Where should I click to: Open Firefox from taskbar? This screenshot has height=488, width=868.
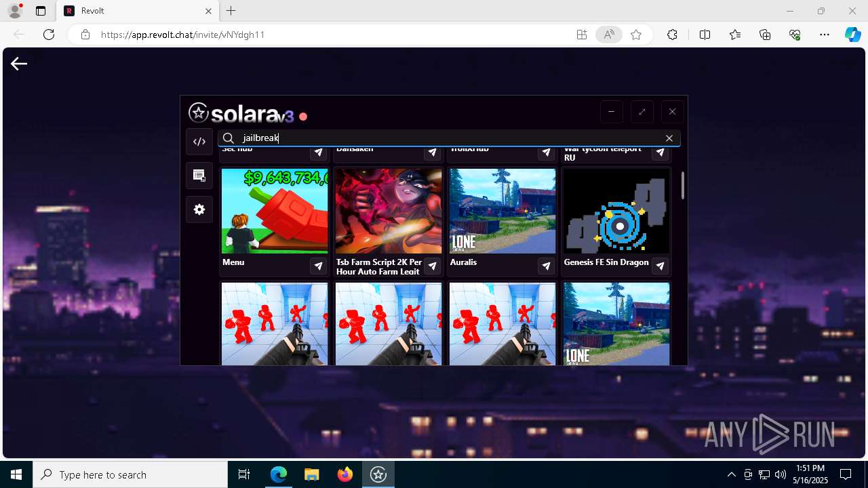(x=344, y=474)
